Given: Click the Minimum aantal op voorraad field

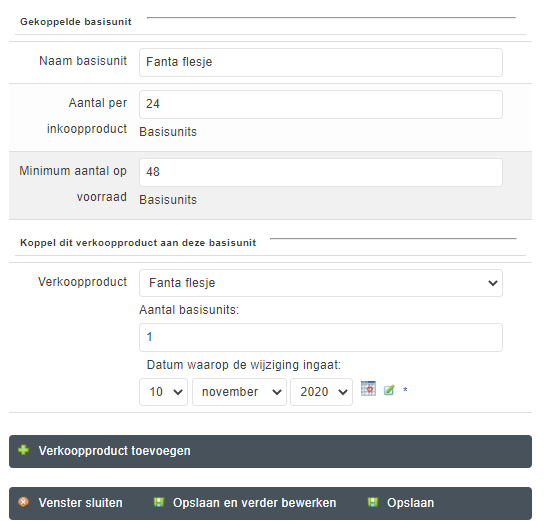Looking at the screenshot, I should click(321, 172).
